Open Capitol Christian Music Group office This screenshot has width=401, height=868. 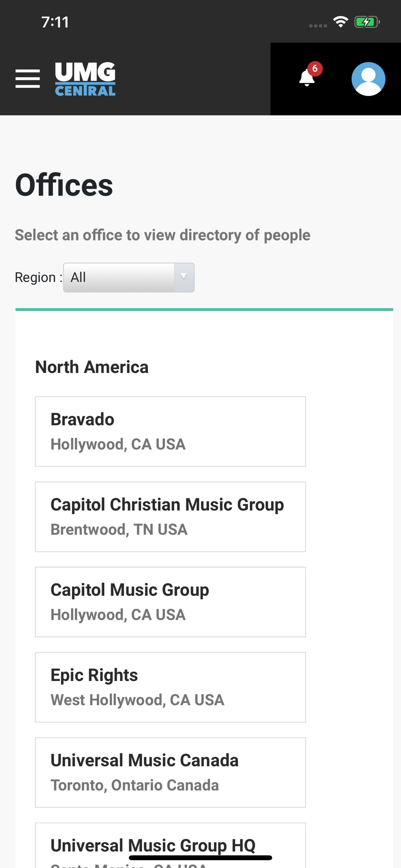point(170,516)
